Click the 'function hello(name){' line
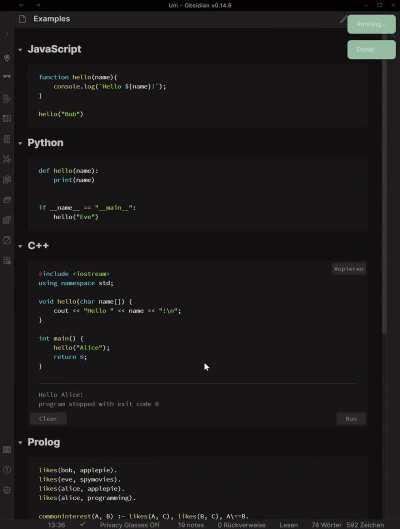Image resolution: width=400 pixels, height=529 pixels. tap(78, 77)
